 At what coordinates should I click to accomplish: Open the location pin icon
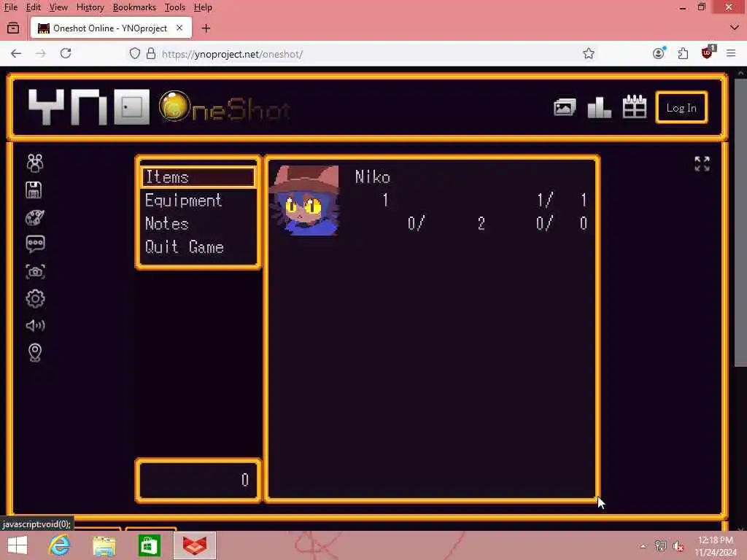[x=35, y=353]
